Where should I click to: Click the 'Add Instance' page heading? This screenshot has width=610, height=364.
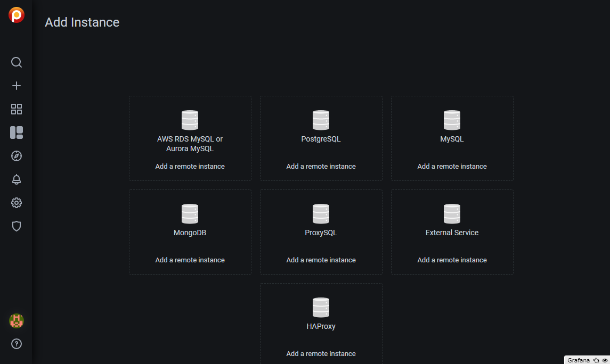click(x=82, y=22)
